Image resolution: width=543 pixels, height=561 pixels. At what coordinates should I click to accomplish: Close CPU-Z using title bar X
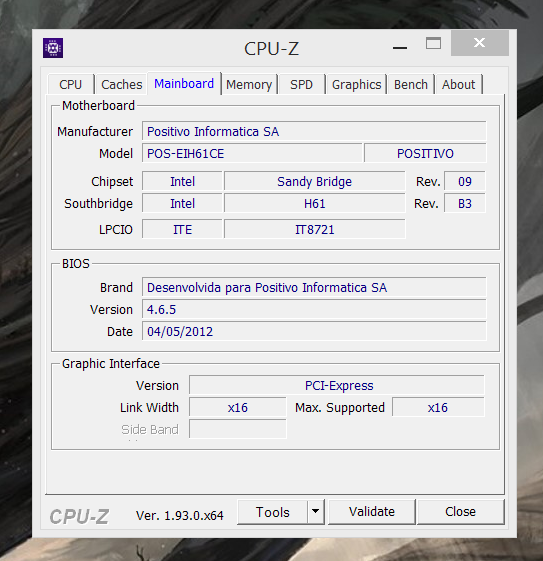(x=480, y=43)
